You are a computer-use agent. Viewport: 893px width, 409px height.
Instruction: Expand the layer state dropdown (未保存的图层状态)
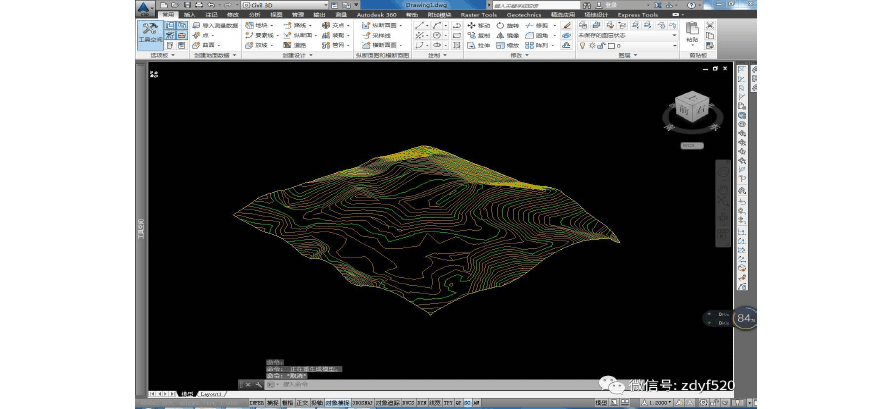[674, 35]
